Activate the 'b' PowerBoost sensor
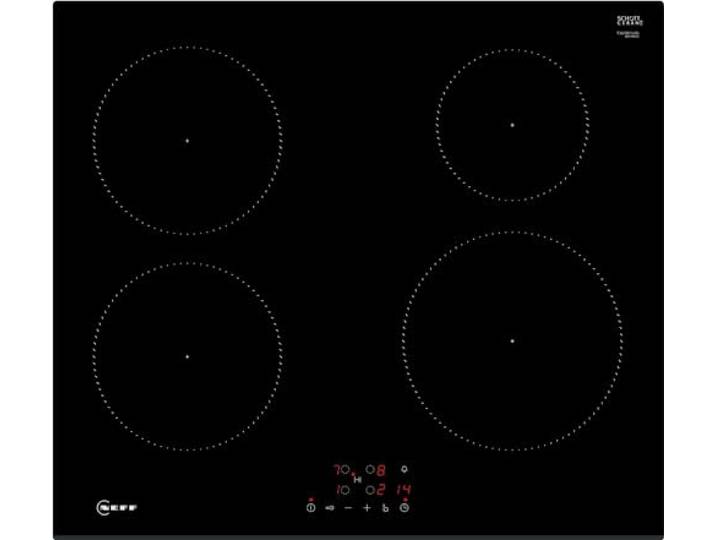This screenshot has width=716, height=540. (386, 508)
